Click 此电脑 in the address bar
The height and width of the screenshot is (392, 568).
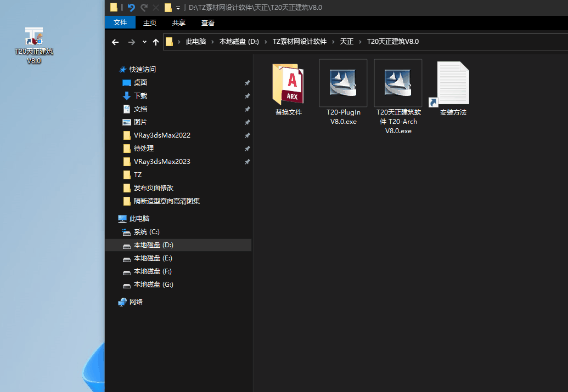(195, 42)
